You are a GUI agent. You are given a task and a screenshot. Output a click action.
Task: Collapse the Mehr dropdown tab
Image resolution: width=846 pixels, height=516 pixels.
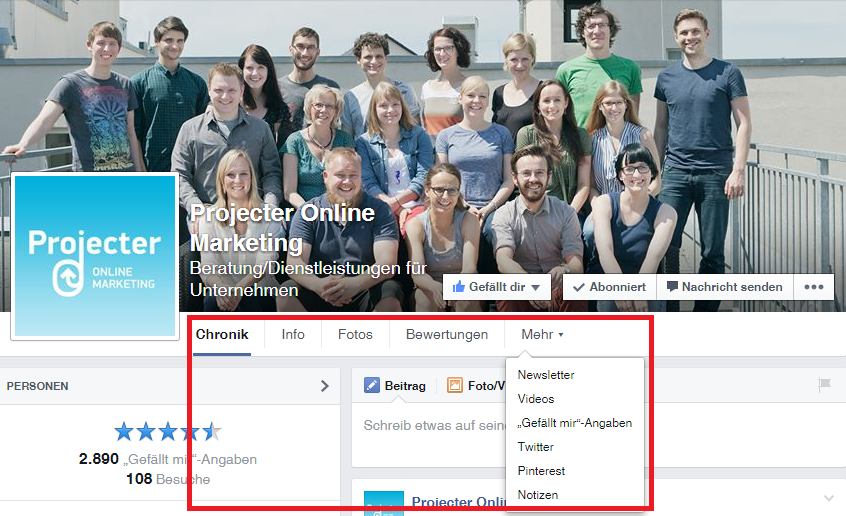pyautogui.click(x=542, y=335)
